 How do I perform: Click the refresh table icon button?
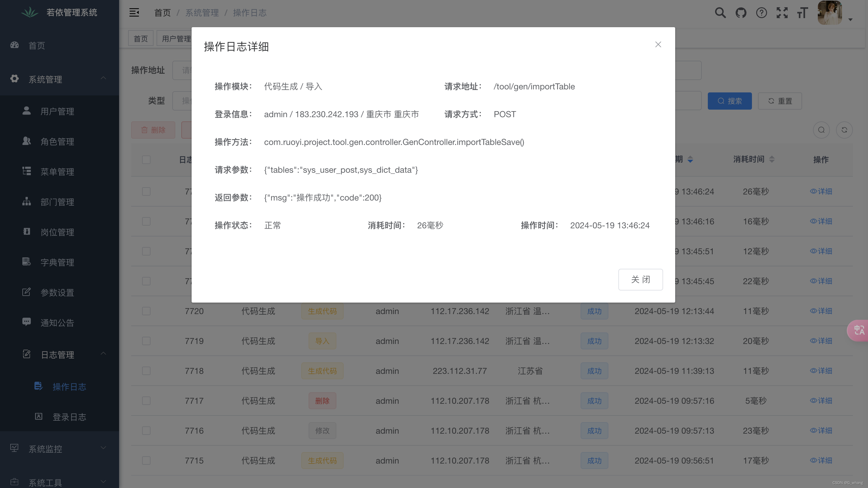click(844, 130)
